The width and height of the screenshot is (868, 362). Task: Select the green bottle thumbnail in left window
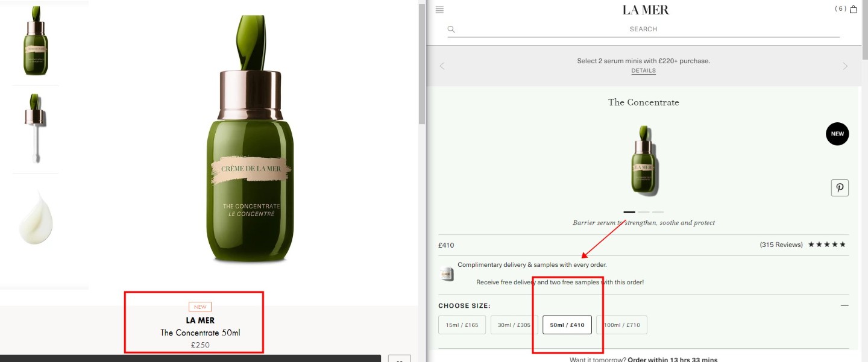pos(36,41)
